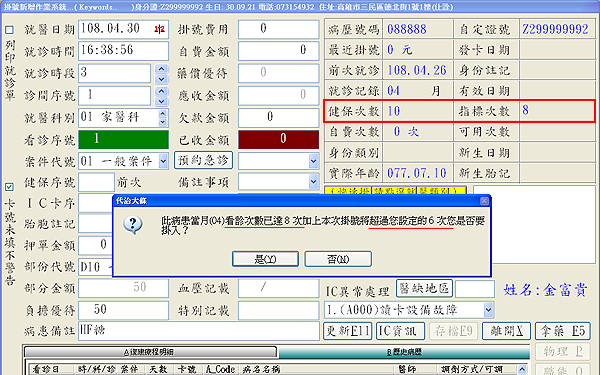Viewport: 600px width, 375px height.
Task: Open the 案件代號 dropdown
Action: 163,161
